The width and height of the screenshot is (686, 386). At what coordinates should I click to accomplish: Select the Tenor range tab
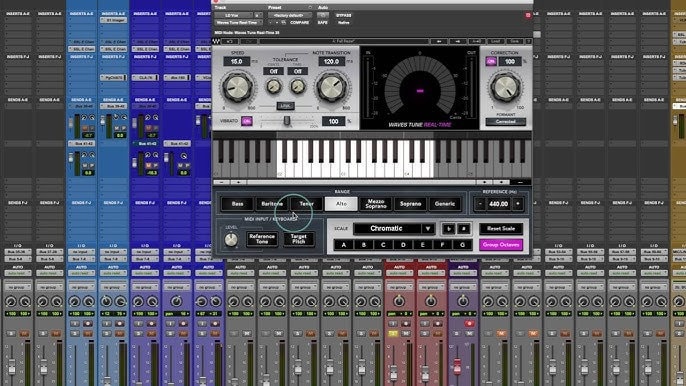coord(306,204)
